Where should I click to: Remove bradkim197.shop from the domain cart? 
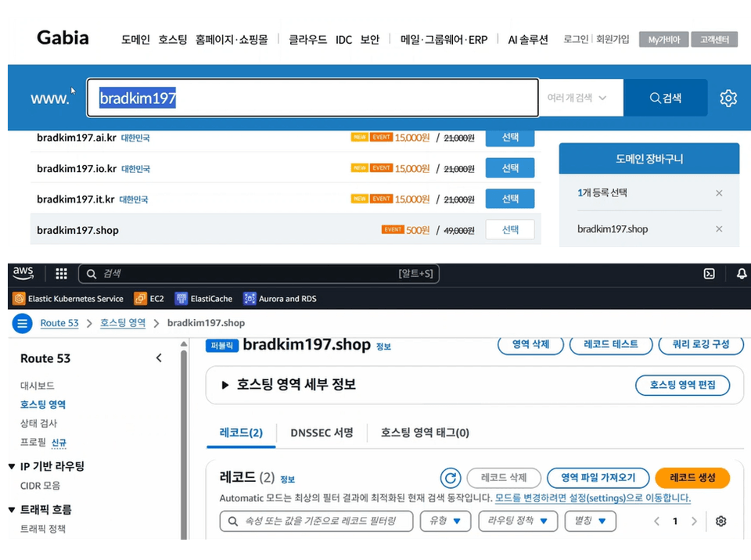click(719, 229)
